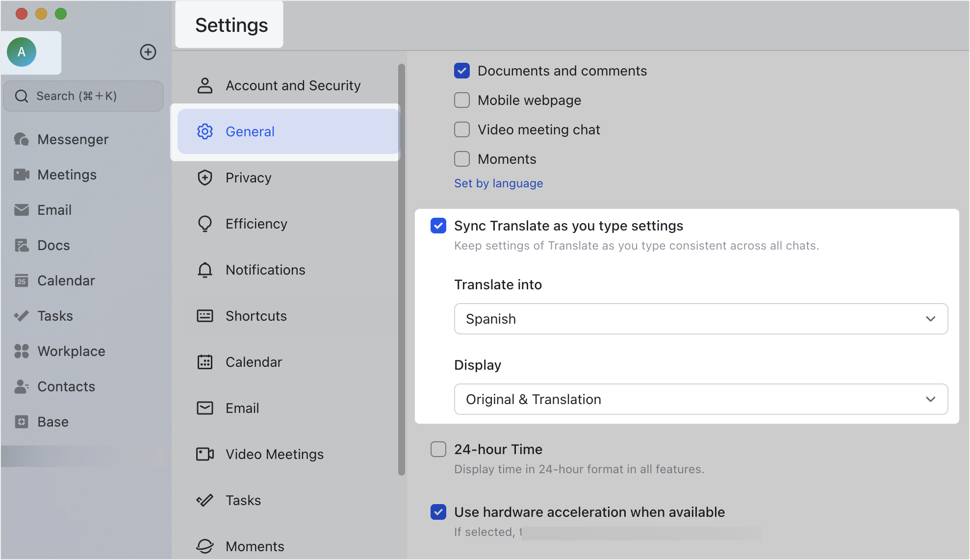Open the Display Original & Translation dropdown
The height and width of the screenshot is (560, 970).
(701, 399)
